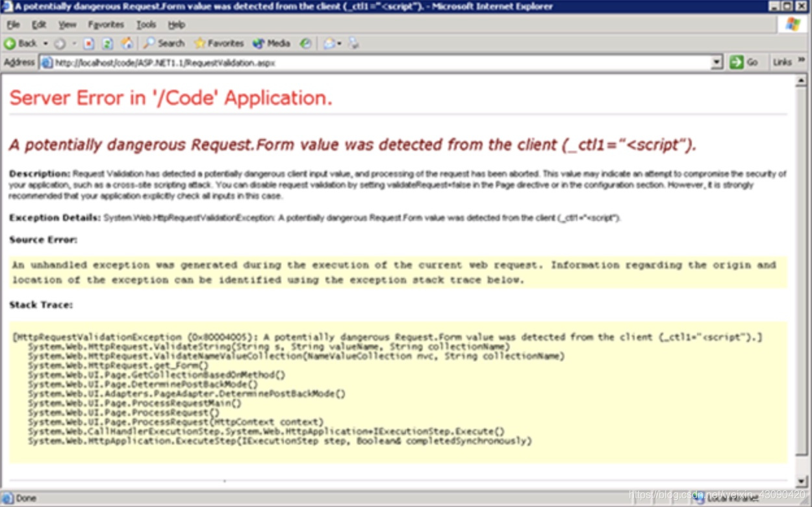The width and height of the screenshot is (812, 507).
Task: Click the Windows logo in the top-right corner
Action: pyautogui.click(x=792, y=25)
